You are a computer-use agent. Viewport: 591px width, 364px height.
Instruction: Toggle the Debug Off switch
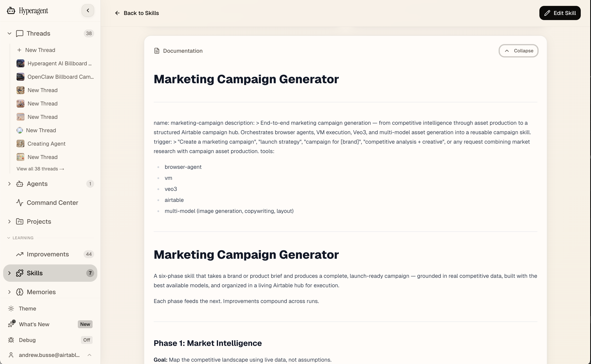pyautogui.click(x=86, y=340)
